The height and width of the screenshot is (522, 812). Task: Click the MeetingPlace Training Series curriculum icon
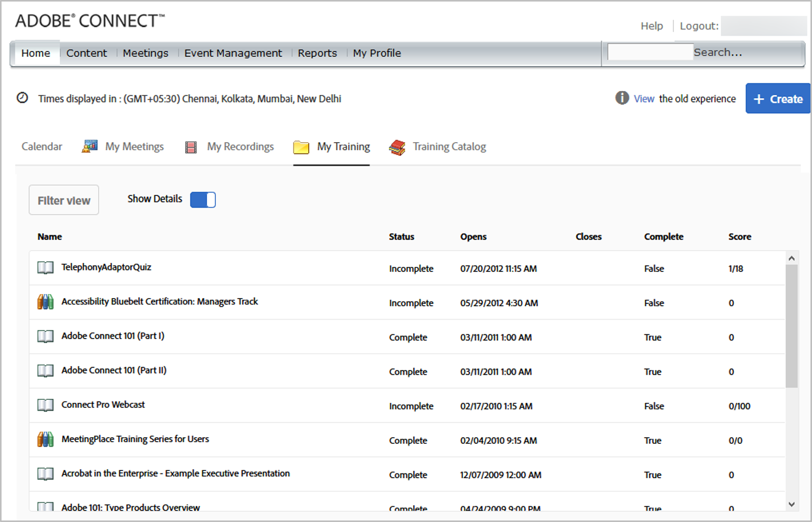[x=46, y=439]
